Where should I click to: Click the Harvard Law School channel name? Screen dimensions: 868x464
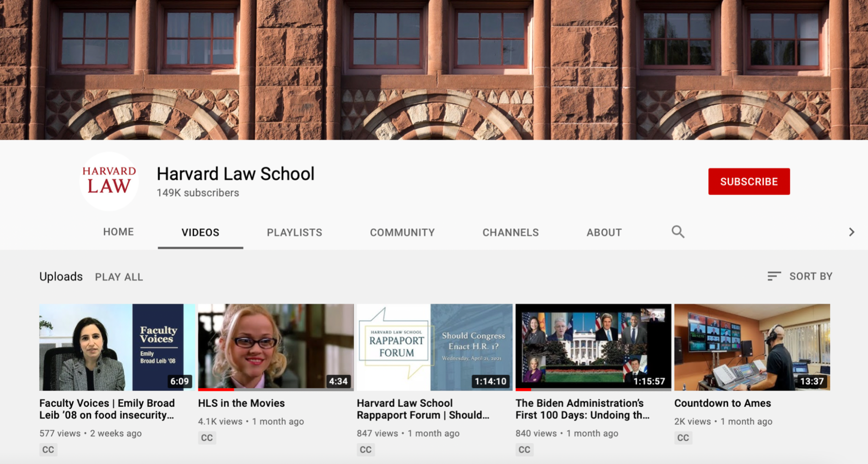(235, 173)
